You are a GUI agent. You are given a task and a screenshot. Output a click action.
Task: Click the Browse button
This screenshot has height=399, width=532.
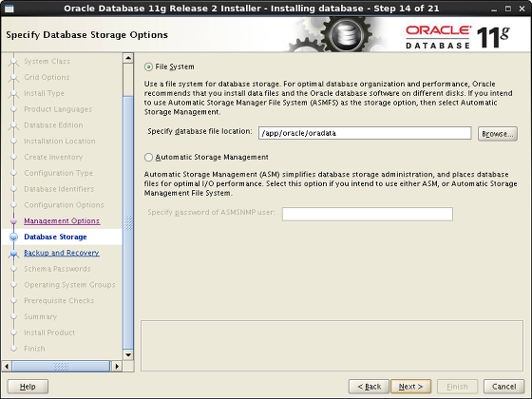tap(498, 134)
